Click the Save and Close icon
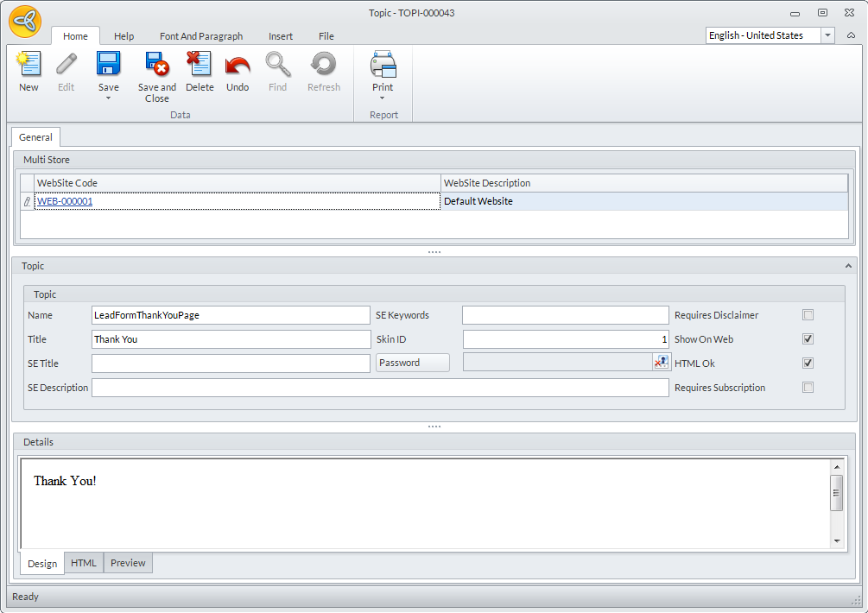868x613 pixels. click(156, 65)
